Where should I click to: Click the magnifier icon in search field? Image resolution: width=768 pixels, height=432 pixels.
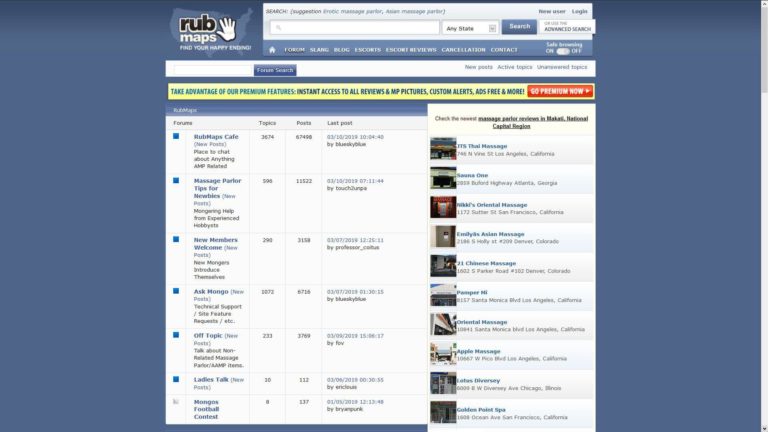coord(278,28)
